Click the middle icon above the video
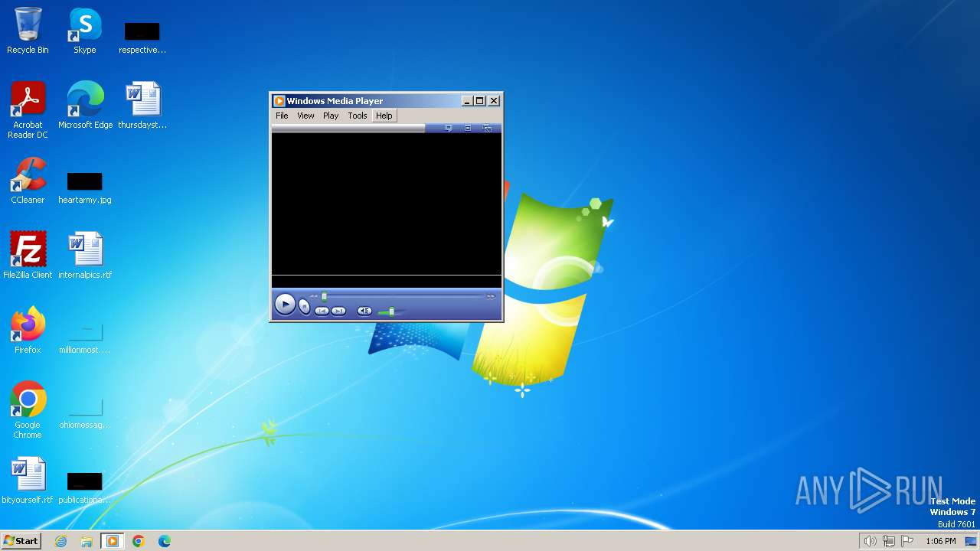Image resolution: width=980 pixels, height=551 pixels. point(468,128)
